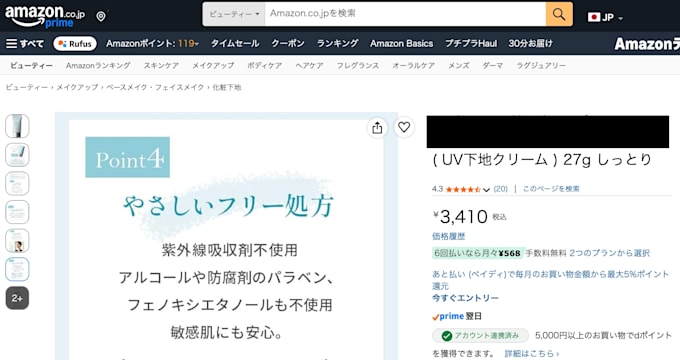680x360 pixels.
Task: Click the Japan flag language icon
Action: coord(594,17)
